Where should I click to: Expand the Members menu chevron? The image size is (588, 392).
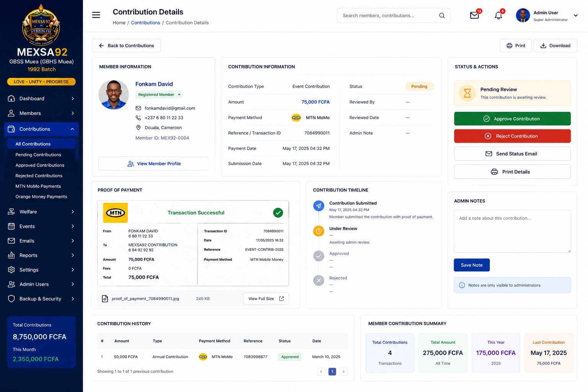72,113
